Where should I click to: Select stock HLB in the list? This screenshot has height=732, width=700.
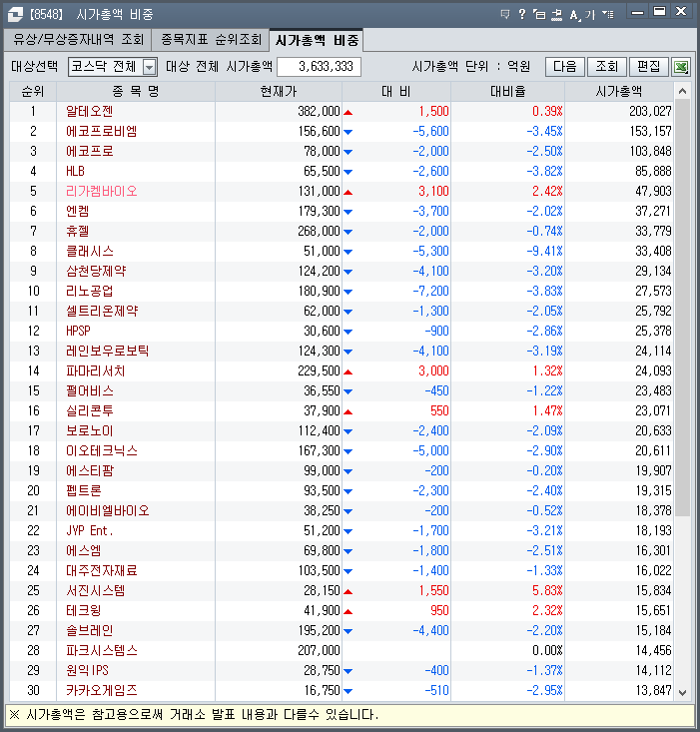coord(75,172)
